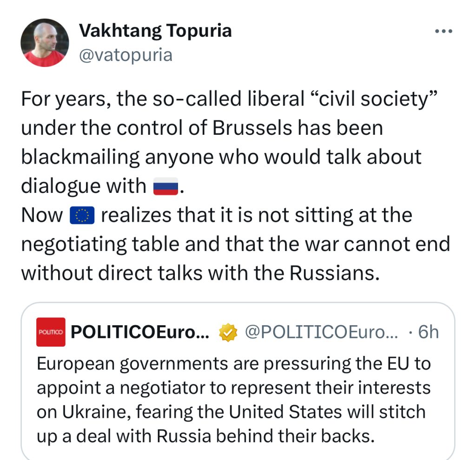476x460 pixels.
Task: Click the Russian flag emoji
Action: click(x=165, y=186)
